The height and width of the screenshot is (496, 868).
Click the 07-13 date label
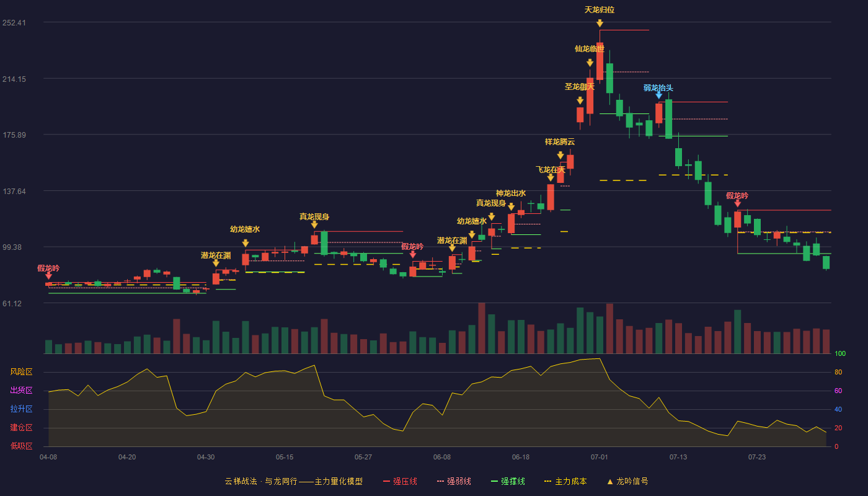(678, 457)
